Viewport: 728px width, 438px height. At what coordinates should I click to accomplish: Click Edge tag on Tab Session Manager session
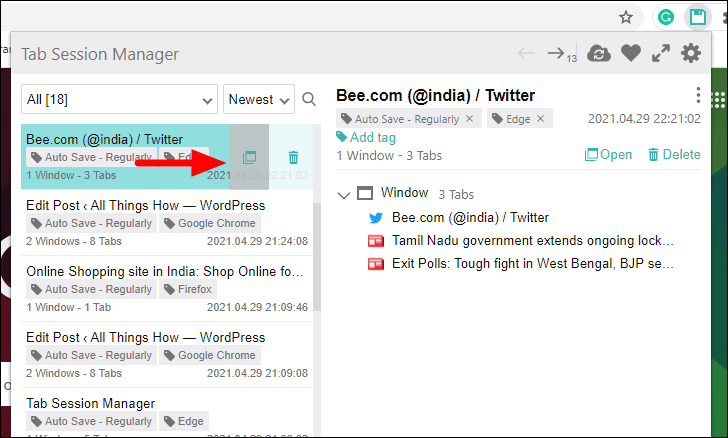[x=184, y=421]
